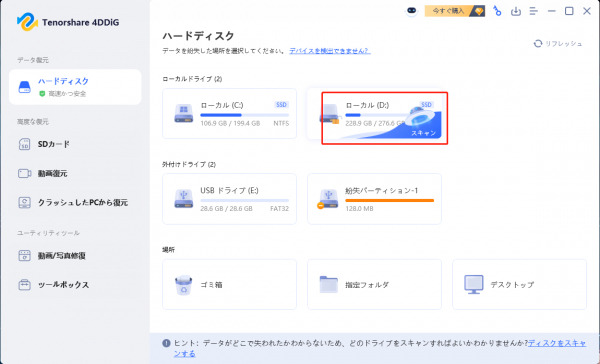
Task: Open the hamburger menu icon
Action: tap(533, 11)
